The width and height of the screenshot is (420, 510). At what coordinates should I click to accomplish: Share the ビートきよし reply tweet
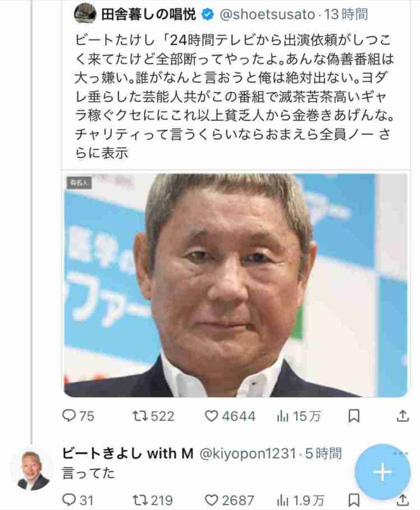(402, 500)
